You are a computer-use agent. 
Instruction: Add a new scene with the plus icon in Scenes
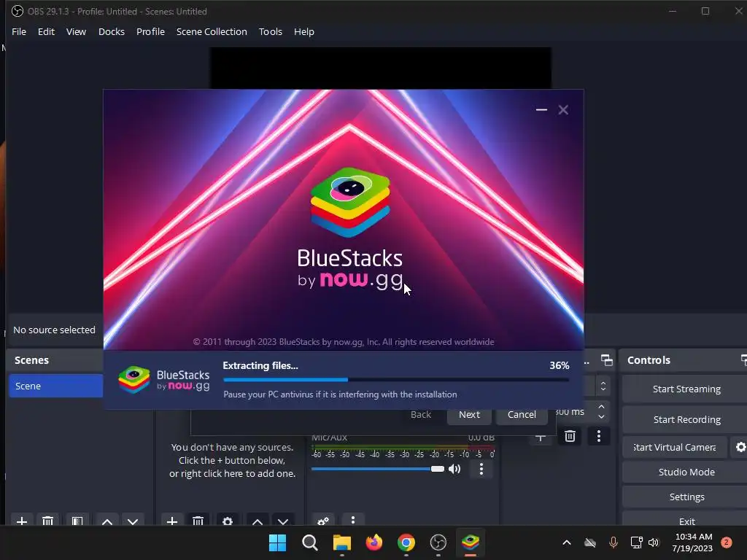(21, 521)
